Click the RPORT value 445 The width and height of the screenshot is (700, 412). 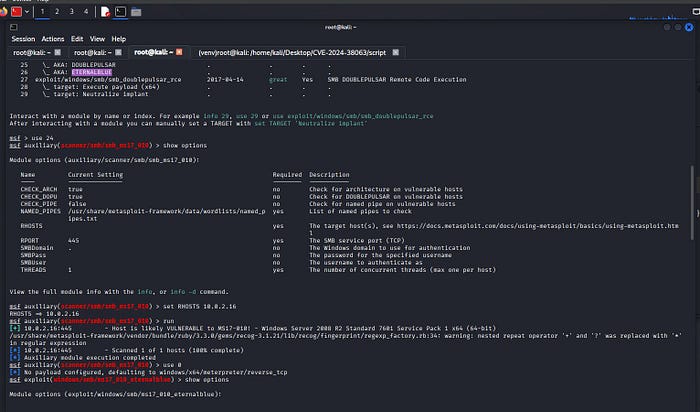coord(74,241)
